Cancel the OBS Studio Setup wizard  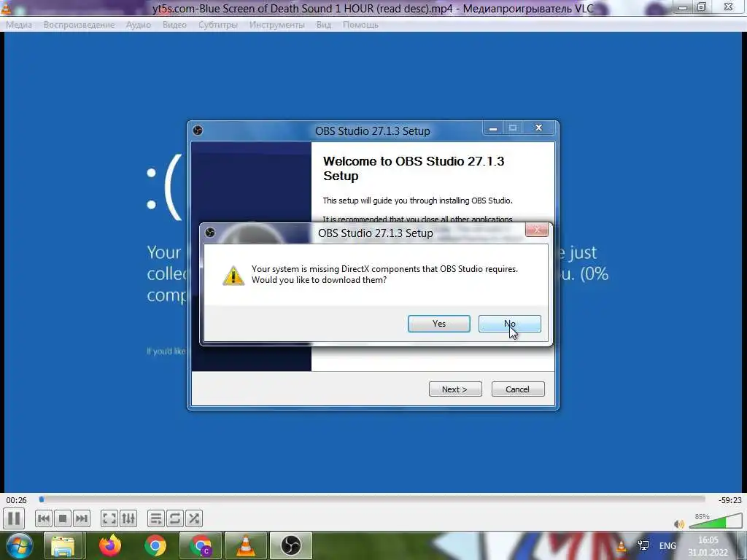tap(518, 389)
